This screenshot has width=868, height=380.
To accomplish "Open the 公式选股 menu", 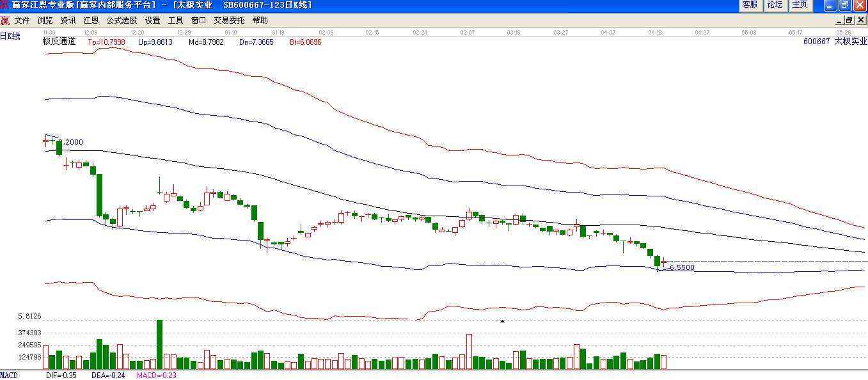I will tap(122, 20).
